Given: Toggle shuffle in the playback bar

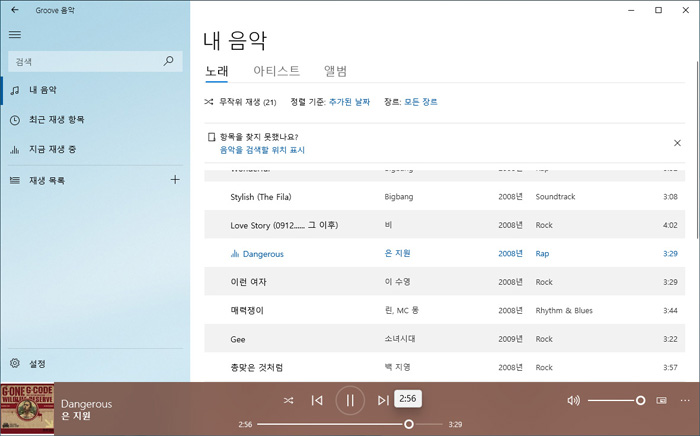Looking at the screenshot, I should click(x=288, y=400).
